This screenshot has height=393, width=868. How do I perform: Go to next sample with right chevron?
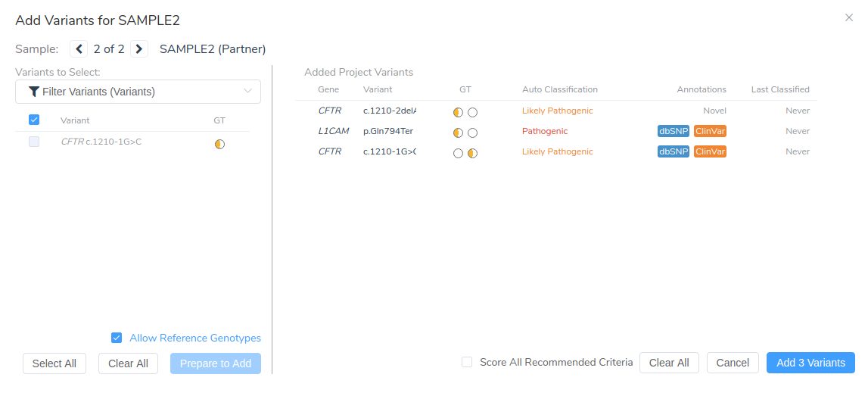(138, 49)
